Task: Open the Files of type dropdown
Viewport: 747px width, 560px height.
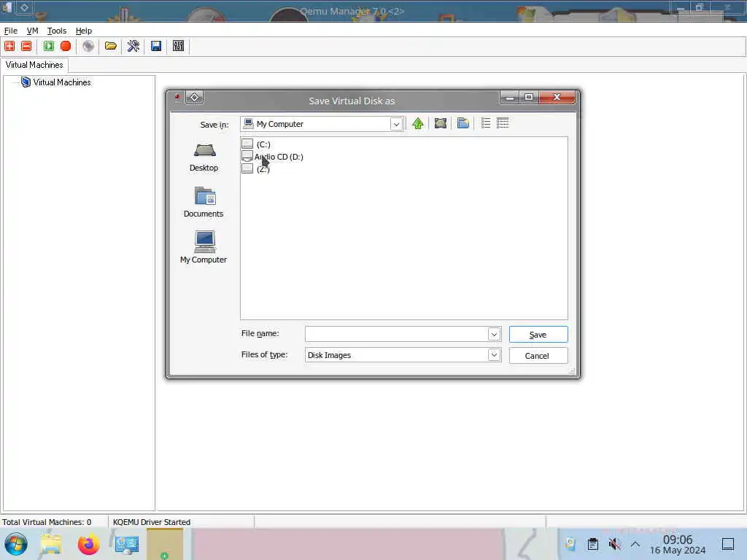Action: click(494, 355)
